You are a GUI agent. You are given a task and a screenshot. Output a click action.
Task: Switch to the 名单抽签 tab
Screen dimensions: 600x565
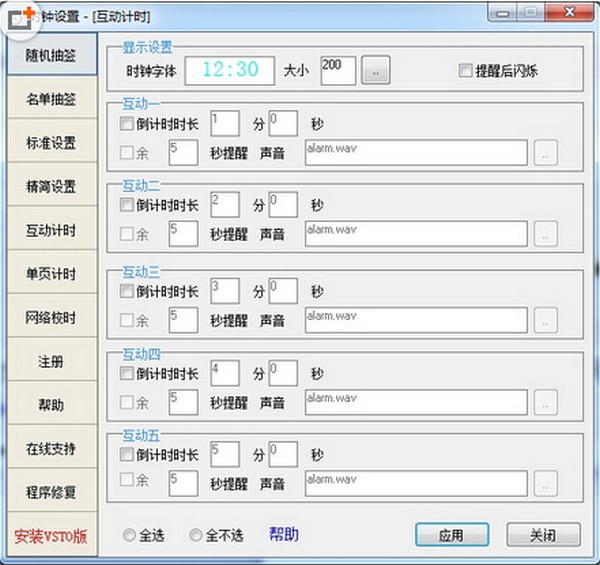pyautogui.click(x=52, y=99)
